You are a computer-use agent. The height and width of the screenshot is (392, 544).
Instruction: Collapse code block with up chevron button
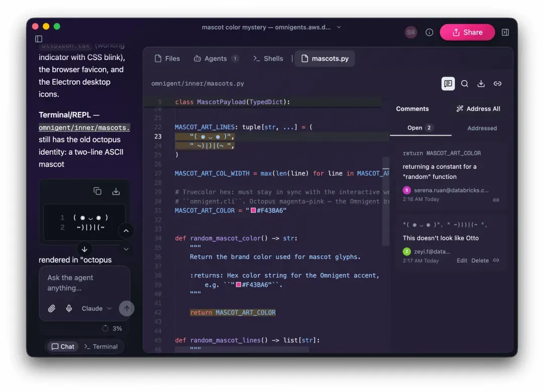coord(126,231)
